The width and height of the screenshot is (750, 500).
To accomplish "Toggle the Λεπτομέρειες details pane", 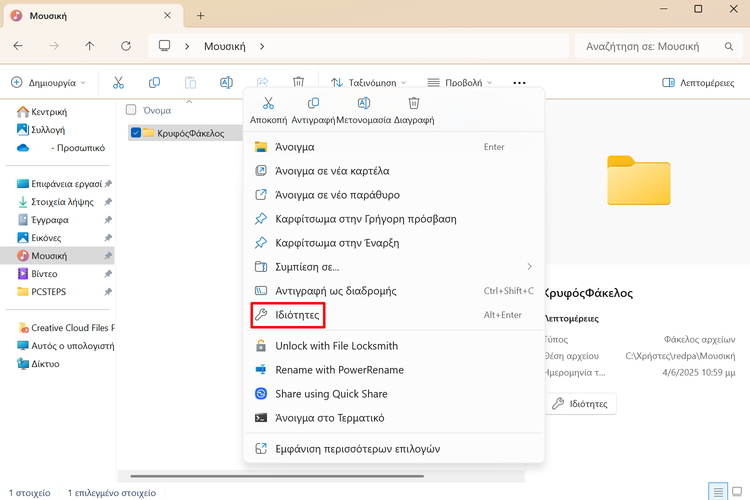I will pyautogui.click(x=698, y=83).
